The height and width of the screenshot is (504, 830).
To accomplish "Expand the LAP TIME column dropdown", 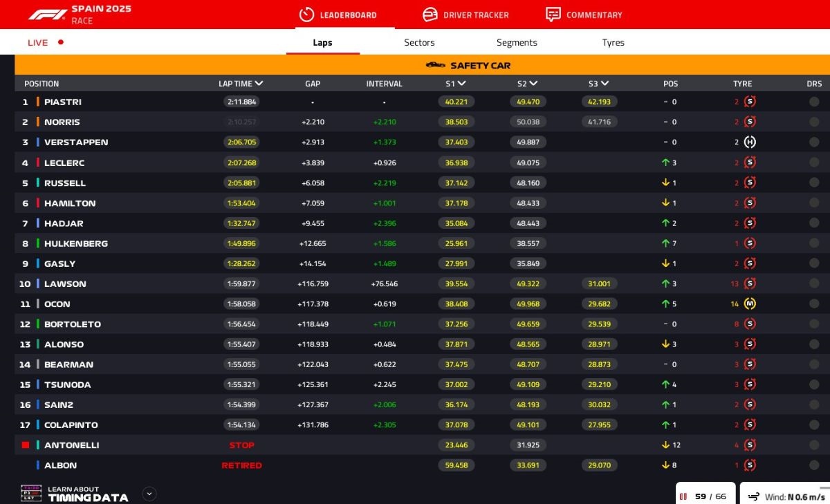I will [x=259, y=84].
